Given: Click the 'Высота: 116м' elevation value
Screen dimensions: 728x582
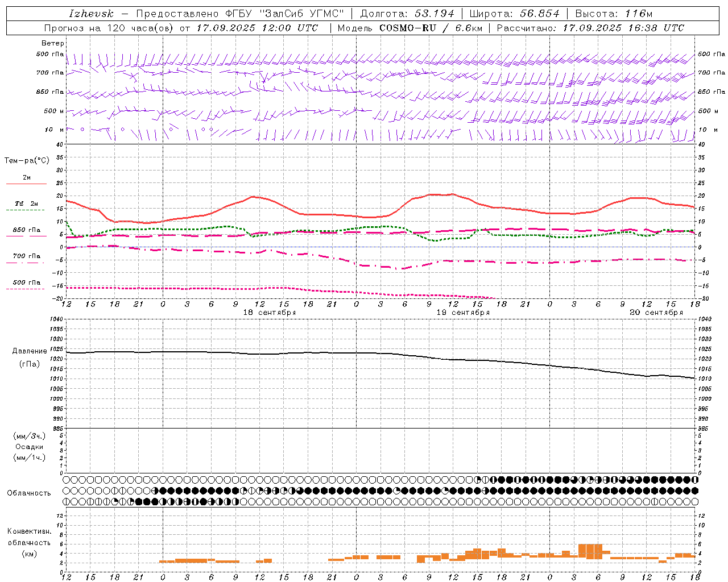Looking at the screenshot, I should pos(614,14).
